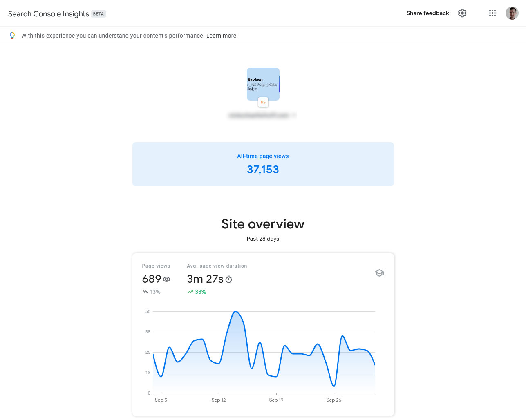The width and height of the screenshot is (526, 420).
Task: Click the Avg. page view duration label
Action: coord(217,266)
